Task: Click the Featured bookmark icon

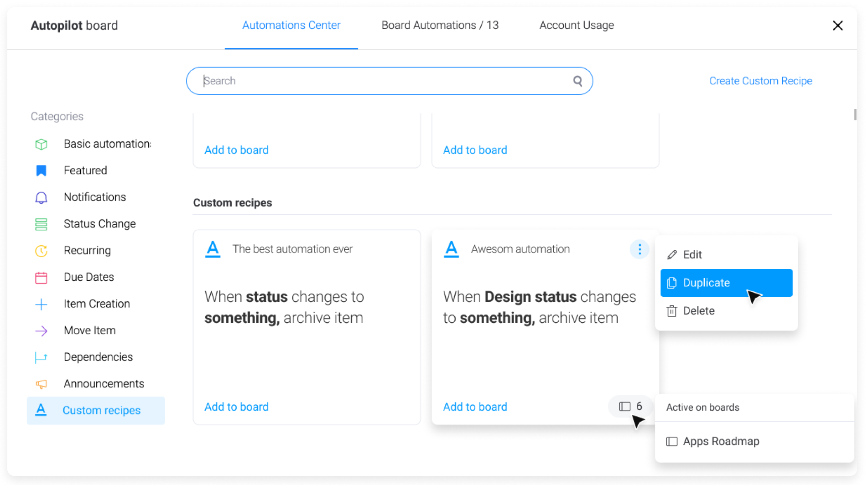Action: pyautogui.click(x=42, y=170)
